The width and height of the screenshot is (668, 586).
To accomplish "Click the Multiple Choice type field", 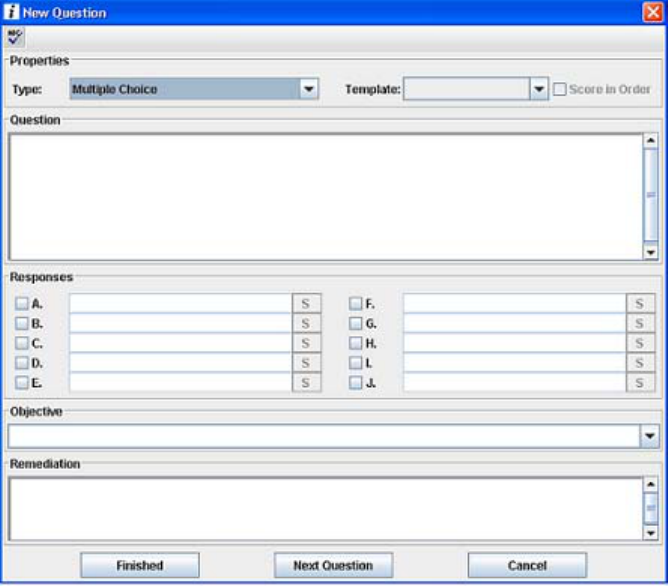I will coord(185,89).
